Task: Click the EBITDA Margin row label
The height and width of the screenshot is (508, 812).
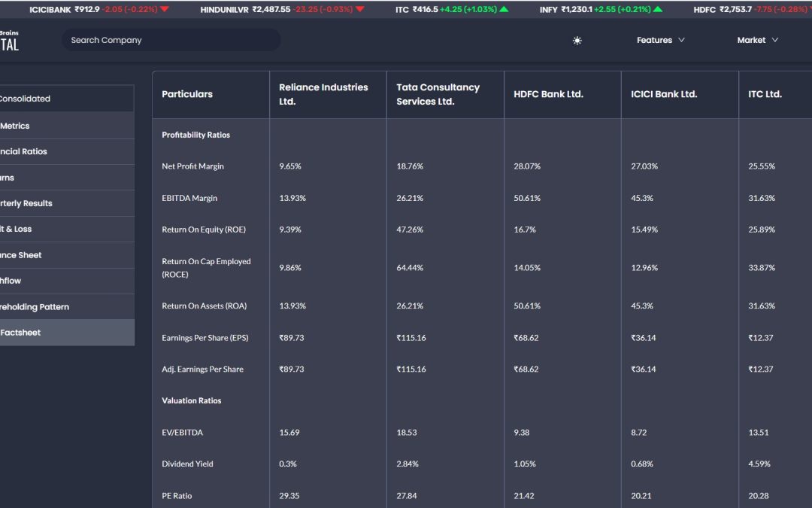Action: 189,198
